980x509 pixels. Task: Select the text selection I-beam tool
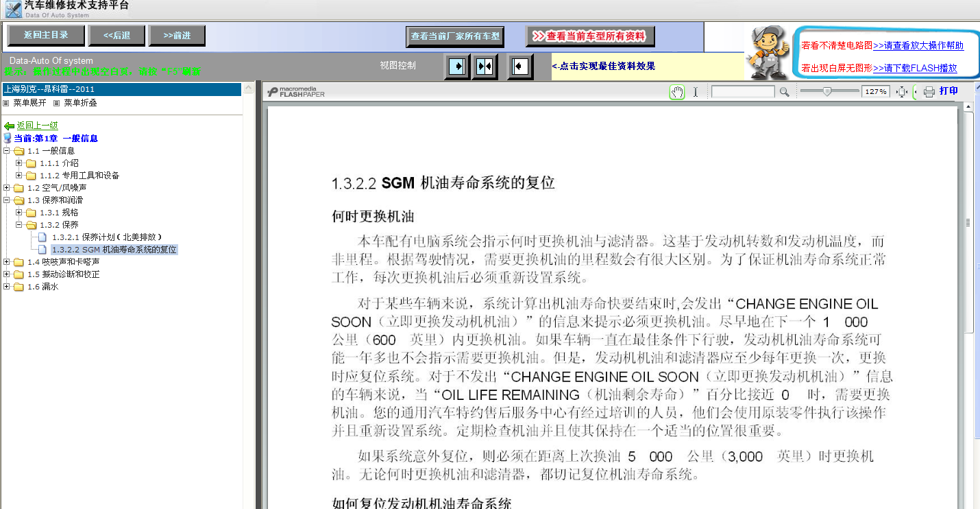[x=695, y=92]
